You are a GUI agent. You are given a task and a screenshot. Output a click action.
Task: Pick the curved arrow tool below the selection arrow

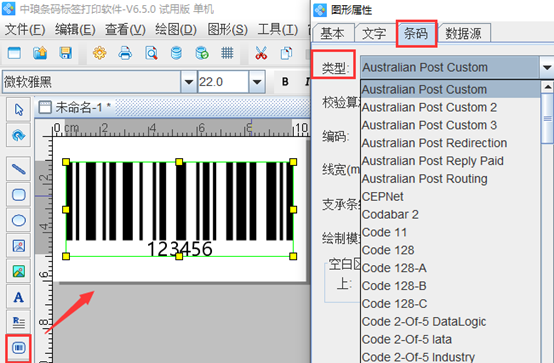18,135
